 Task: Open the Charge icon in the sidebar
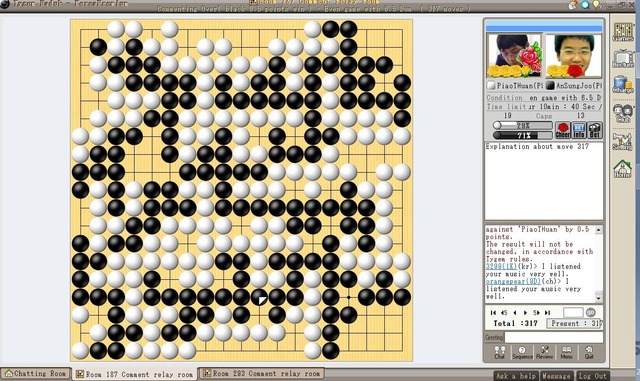click(x=623, y=85)
